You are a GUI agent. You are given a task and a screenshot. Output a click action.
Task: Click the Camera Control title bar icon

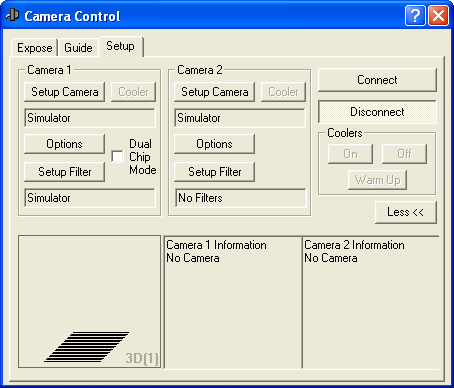pyautogui.click(x=13, y=15)
